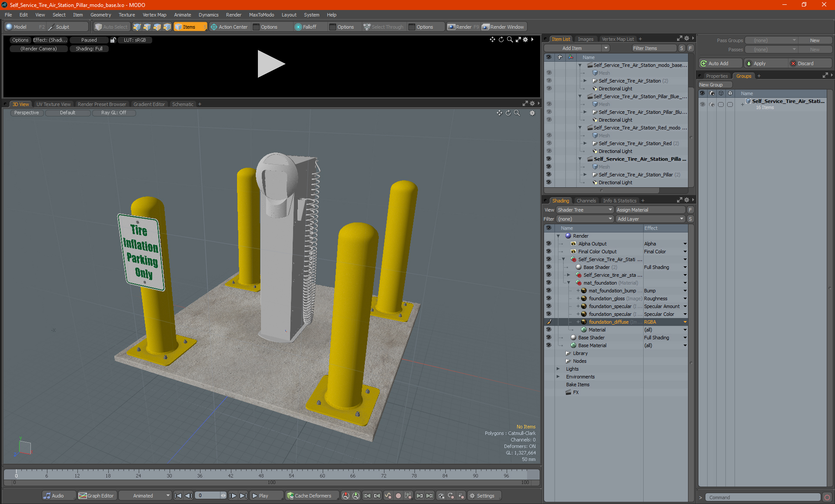Switch to the Channels tab

point(586,201)
